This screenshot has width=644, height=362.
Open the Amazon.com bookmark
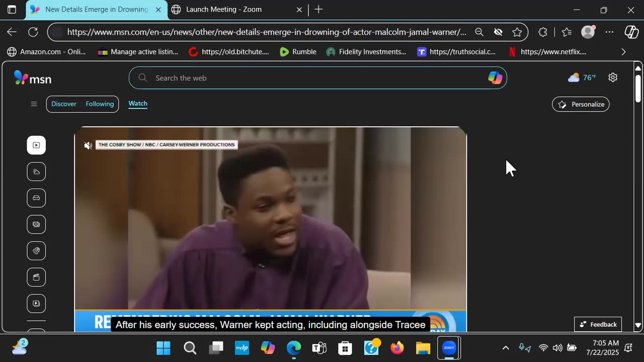point(46,52)
